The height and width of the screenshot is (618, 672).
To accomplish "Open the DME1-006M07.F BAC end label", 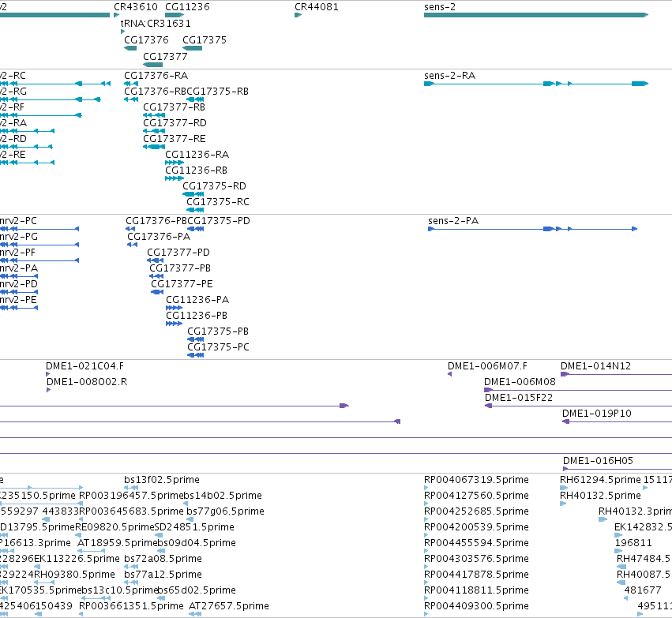I will tap(487, 365).
